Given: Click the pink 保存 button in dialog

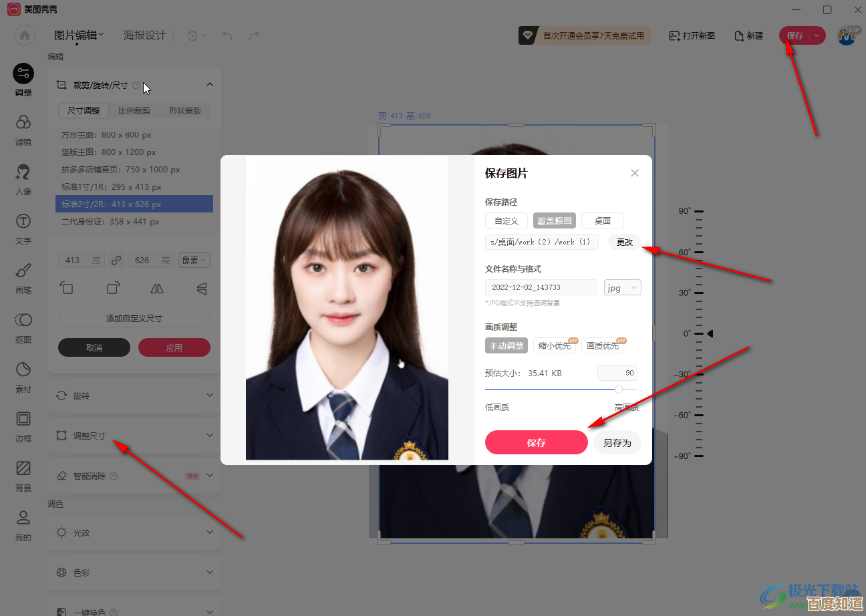Looking at the screenshot, I should click(537, 442).
